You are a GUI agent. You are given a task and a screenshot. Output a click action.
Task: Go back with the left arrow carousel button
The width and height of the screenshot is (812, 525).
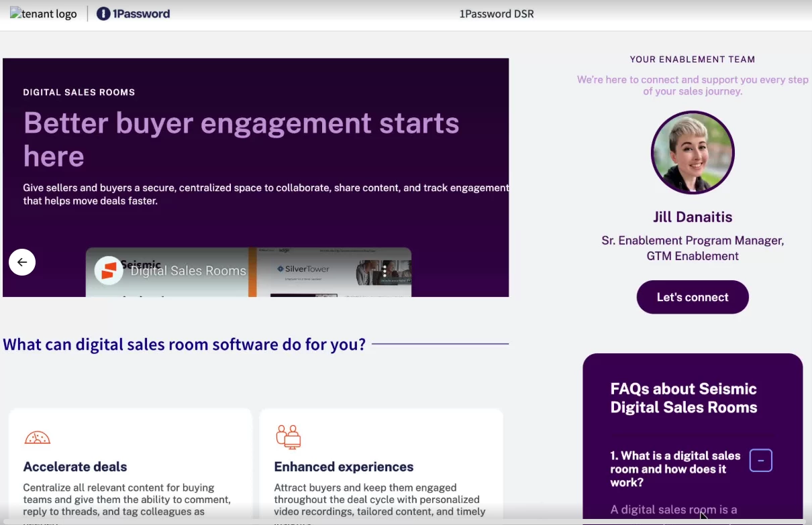(x=22, y=262)
